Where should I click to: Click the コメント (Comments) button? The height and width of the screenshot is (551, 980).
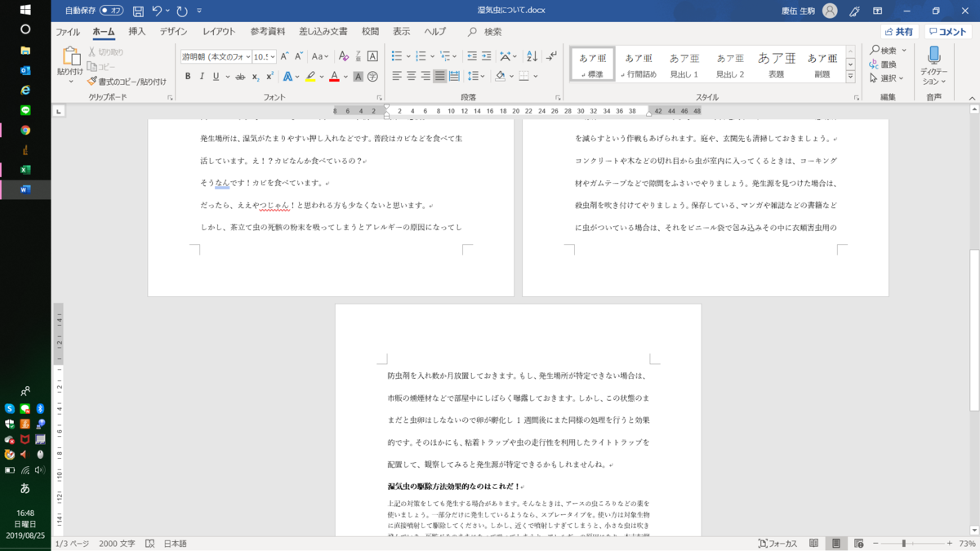[x=948, y=32]
